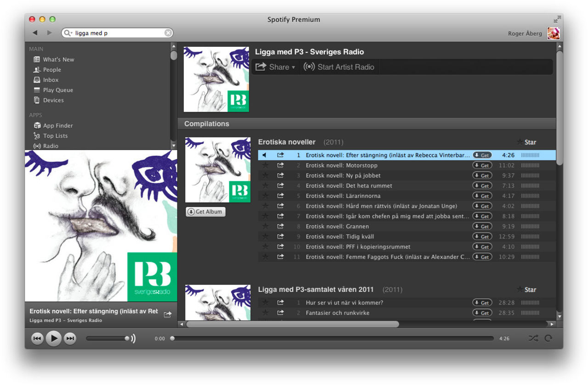Enable shuffle playback
The height and width of the screenshot is (385, 588).
click(x=533, y=338)
